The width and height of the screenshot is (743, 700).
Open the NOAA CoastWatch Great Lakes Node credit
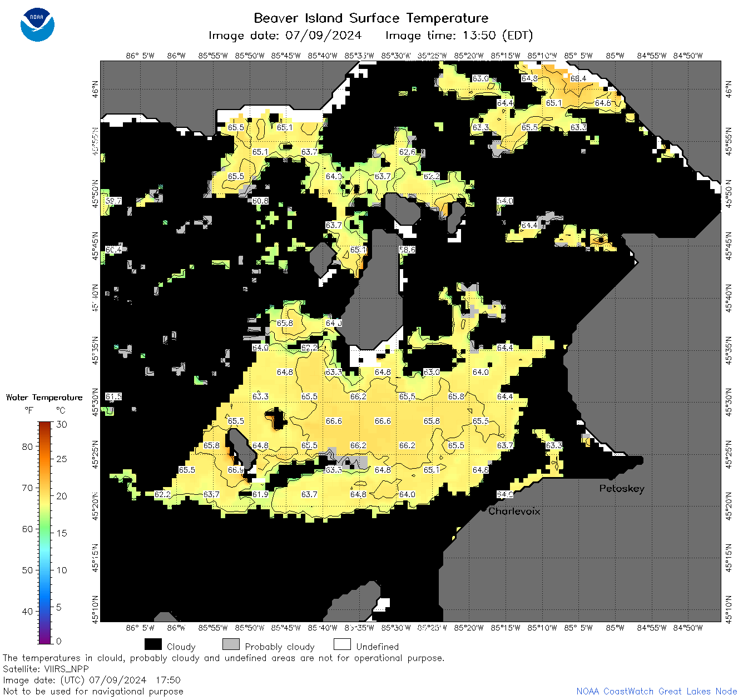coord(657,691)
